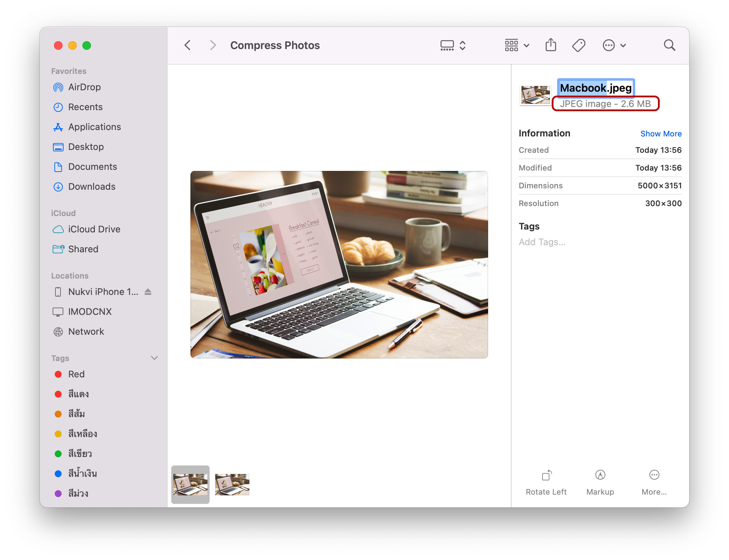Click the Show More link
729x560 pixels.
pyautogui.click(x=661, y=134)
